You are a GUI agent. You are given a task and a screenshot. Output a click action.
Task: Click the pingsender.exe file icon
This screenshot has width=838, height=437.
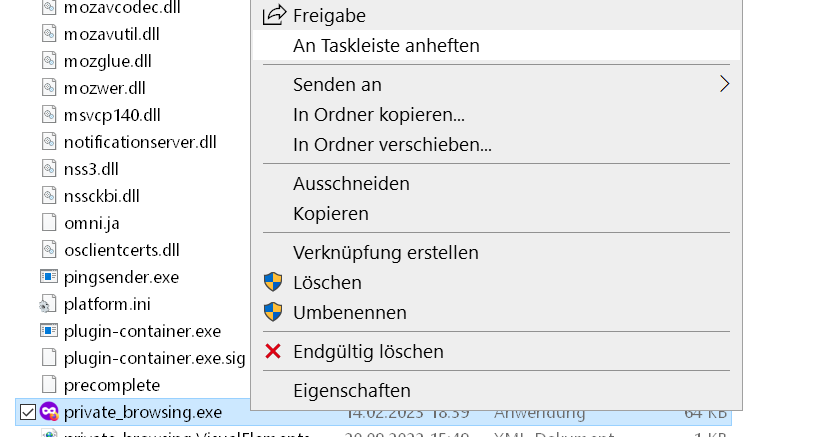click(49, 276)
